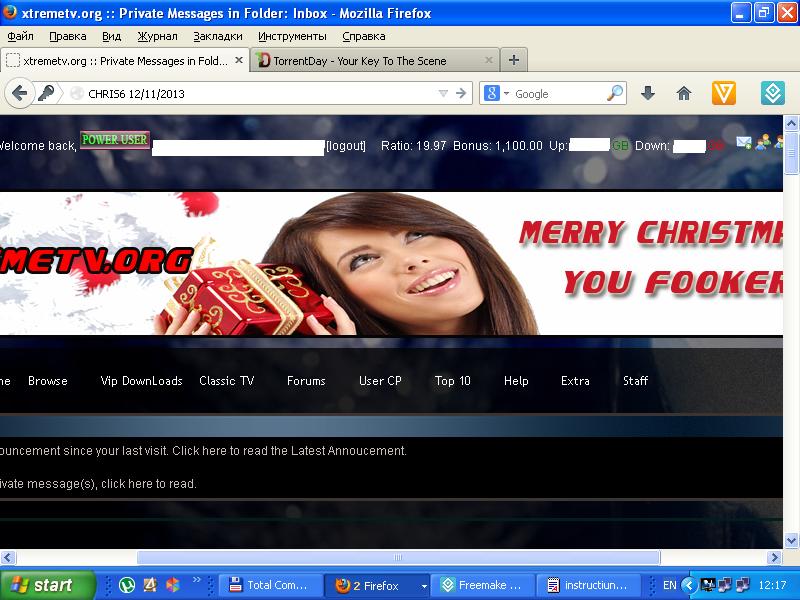Go to the Browse page

[47, 381]
